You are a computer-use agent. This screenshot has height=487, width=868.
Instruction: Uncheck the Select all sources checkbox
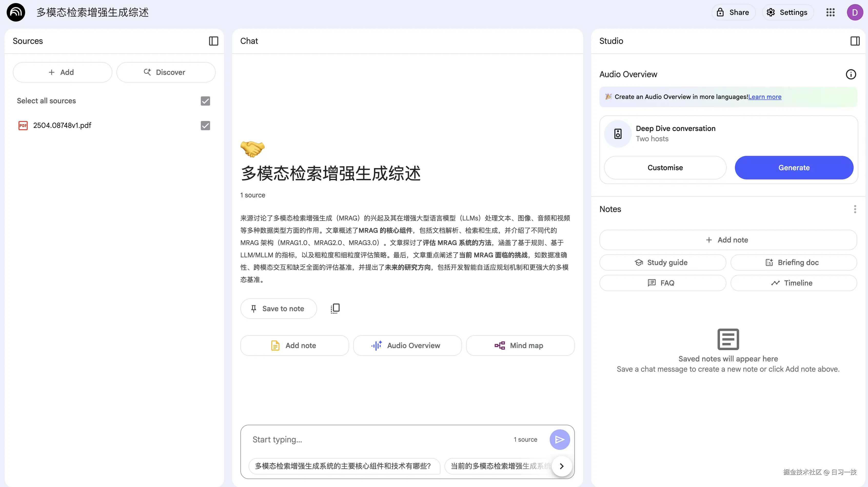(x=205, y=101)
